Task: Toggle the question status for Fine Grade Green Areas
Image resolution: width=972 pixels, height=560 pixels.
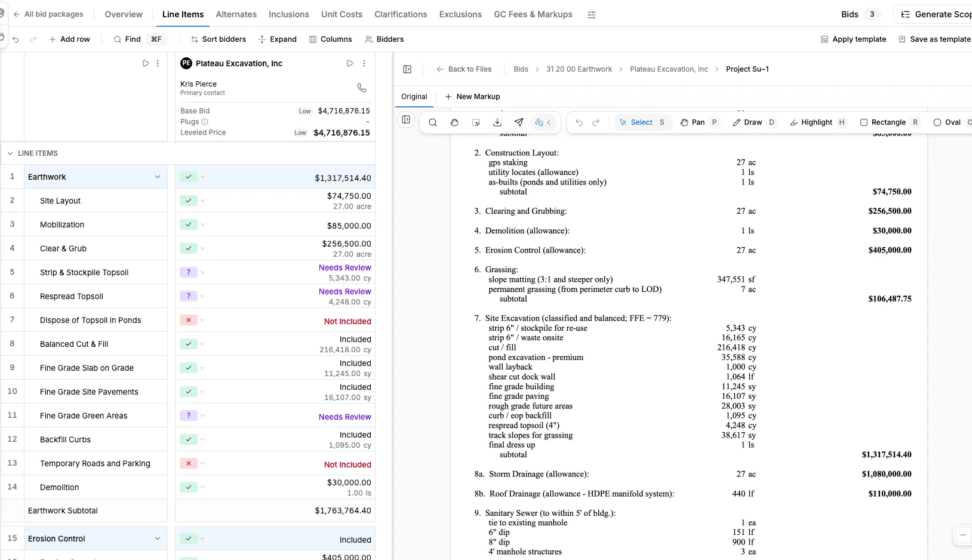Action: 189,416
